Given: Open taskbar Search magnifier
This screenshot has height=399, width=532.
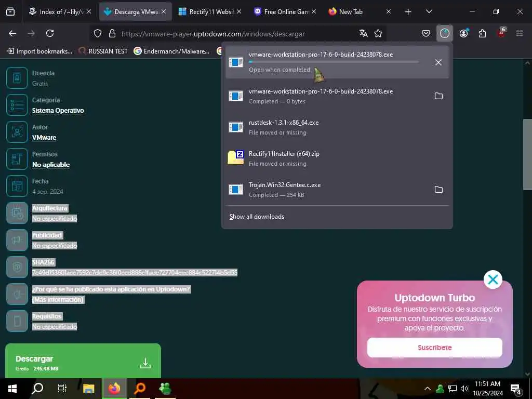Looking at the screenshot, I should tap(37, 389).
